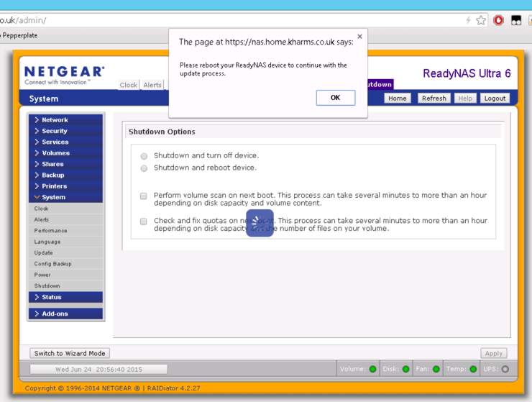Open the Pepperplate bookmark
532x402 pixels.
click(x=20, y=35)
